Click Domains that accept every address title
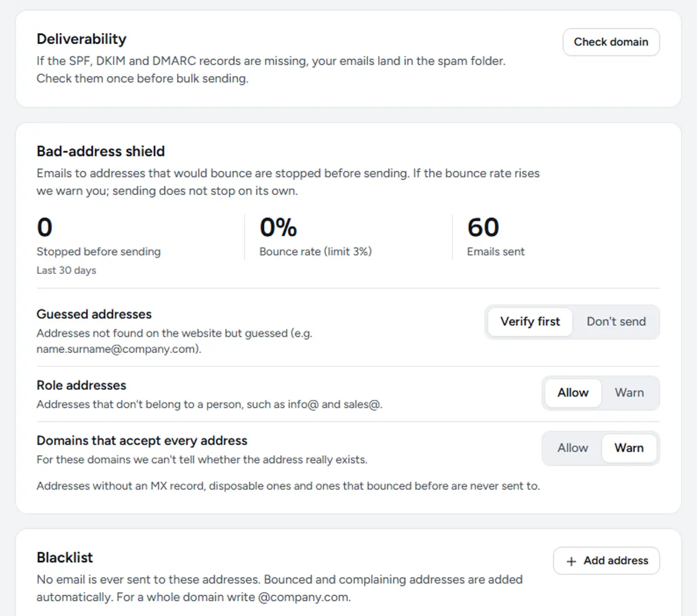 click(x=142, y=441)
